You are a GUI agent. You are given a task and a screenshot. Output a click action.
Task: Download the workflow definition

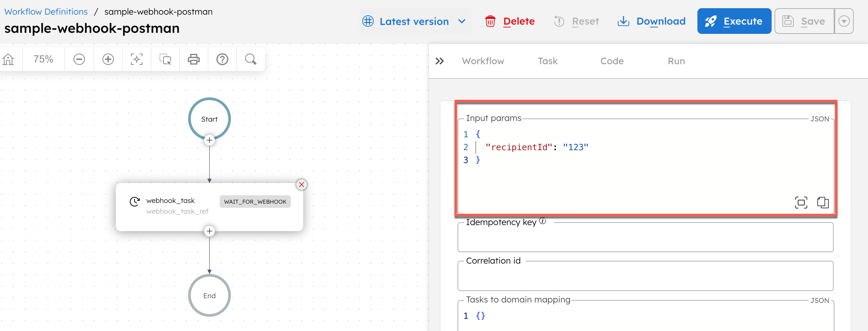[x=652, y=21]
